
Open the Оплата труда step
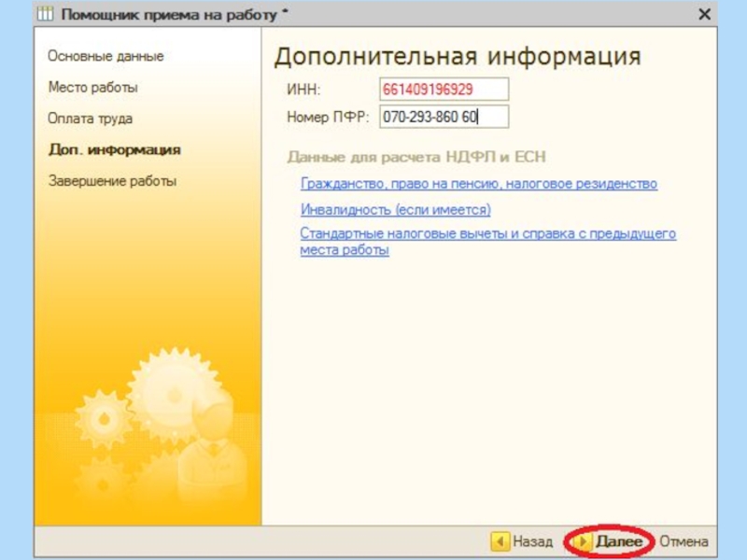coord(91,119)
